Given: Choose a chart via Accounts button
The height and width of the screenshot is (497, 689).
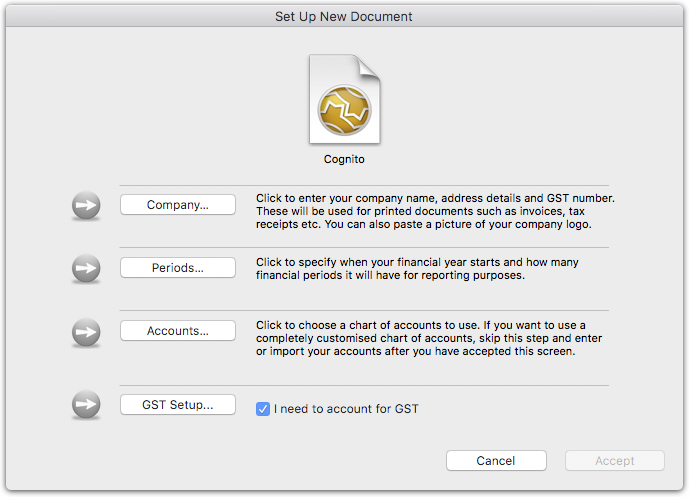Looking at the screenshot, I should pos(178,330).
